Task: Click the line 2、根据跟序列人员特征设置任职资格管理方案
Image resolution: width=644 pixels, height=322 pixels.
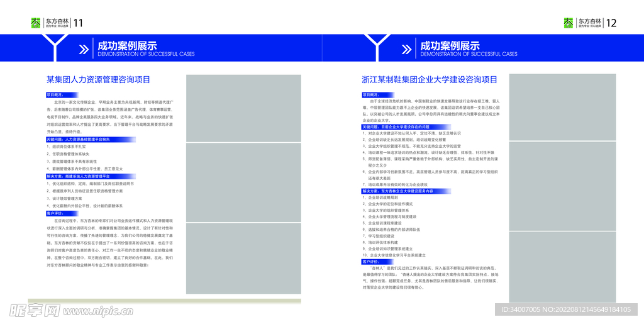Action: click(85, 191)
